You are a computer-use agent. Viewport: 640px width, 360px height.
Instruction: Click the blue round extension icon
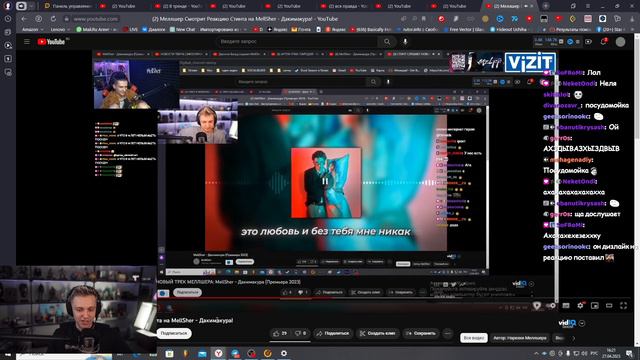pos(500,19)
